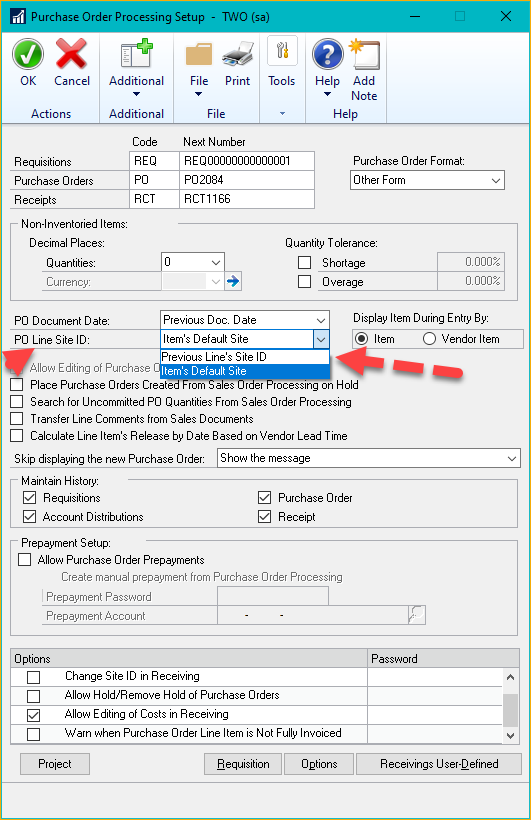Enable the Shortage quantity tolerance checkbox
The height and width of the screenshot is (820, 531).
click(x=304, y=262)
